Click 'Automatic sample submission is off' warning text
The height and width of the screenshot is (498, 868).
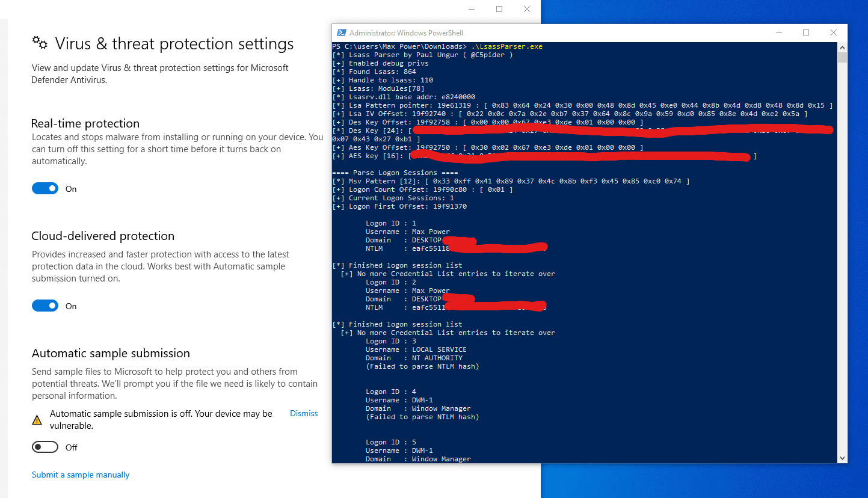(161, 420)
